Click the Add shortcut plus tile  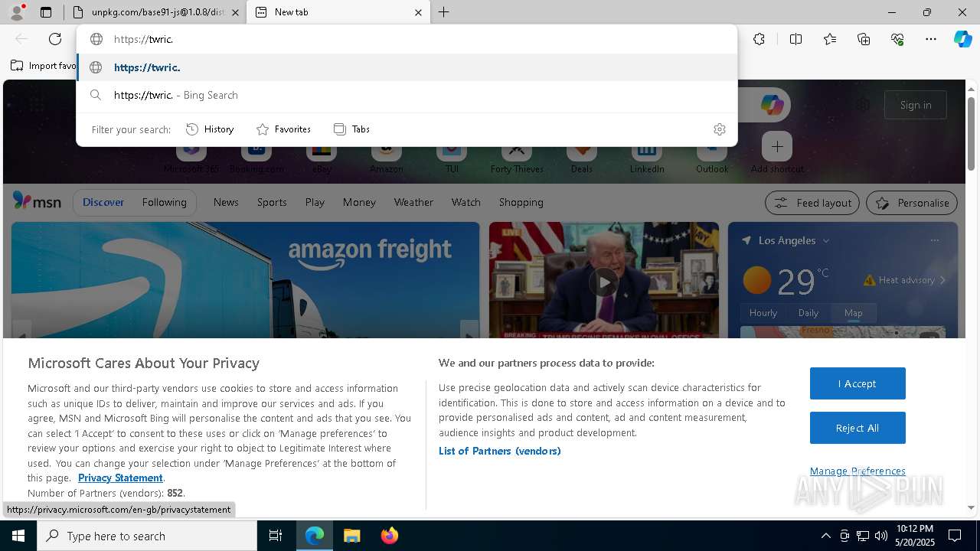[x=777, y=146]
